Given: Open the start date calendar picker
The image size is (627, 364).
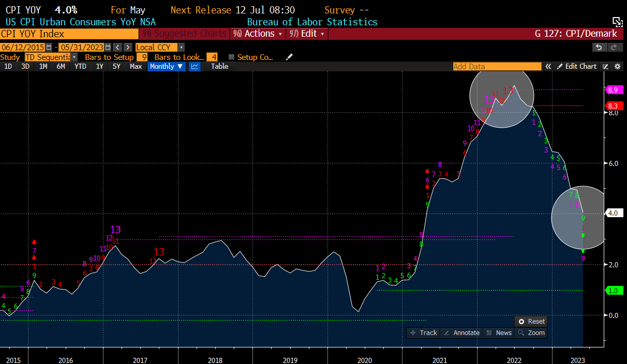Looking at the screenshot, I should (49, 47).
